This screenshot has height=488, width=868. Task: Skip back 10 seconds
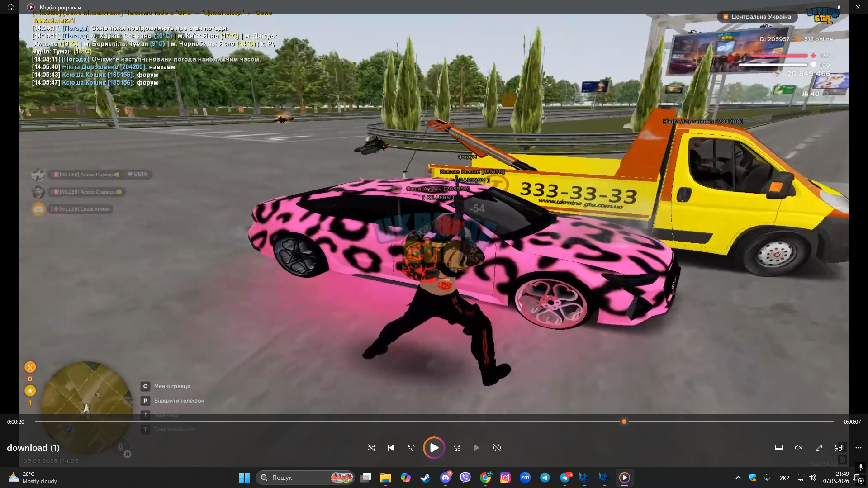point(411,448)
